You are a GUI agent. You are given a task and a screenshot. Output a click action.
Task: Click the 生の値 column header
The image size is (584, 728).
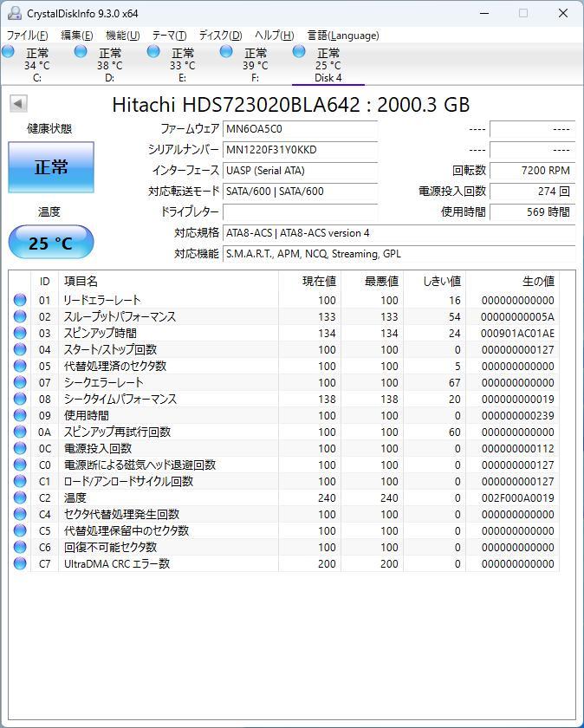512,281
